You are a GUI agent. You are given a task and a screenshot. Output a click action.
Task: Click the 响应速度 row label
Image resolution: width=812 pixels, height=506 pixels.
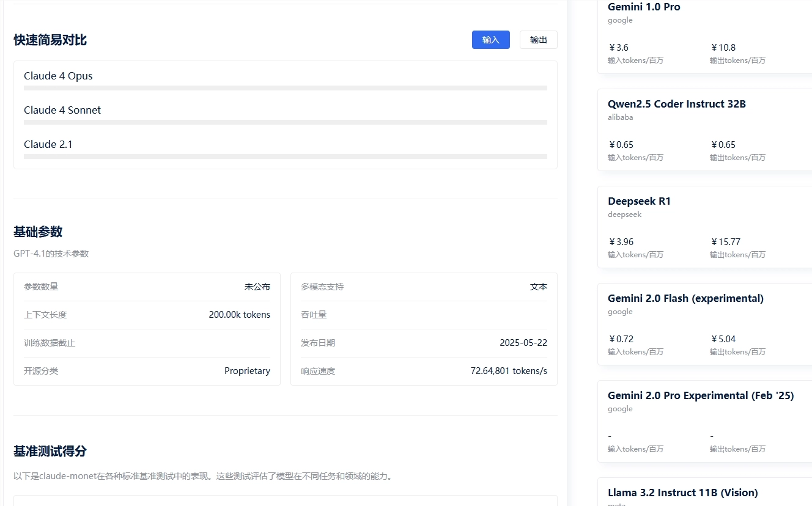tap(318, 371)
